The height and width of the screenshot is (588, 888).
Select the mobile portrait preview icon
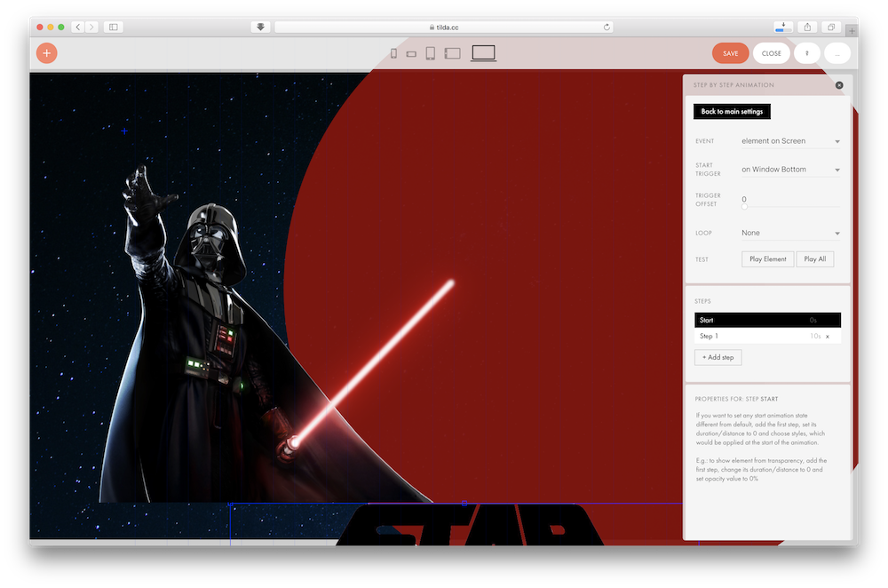[393, 52]
